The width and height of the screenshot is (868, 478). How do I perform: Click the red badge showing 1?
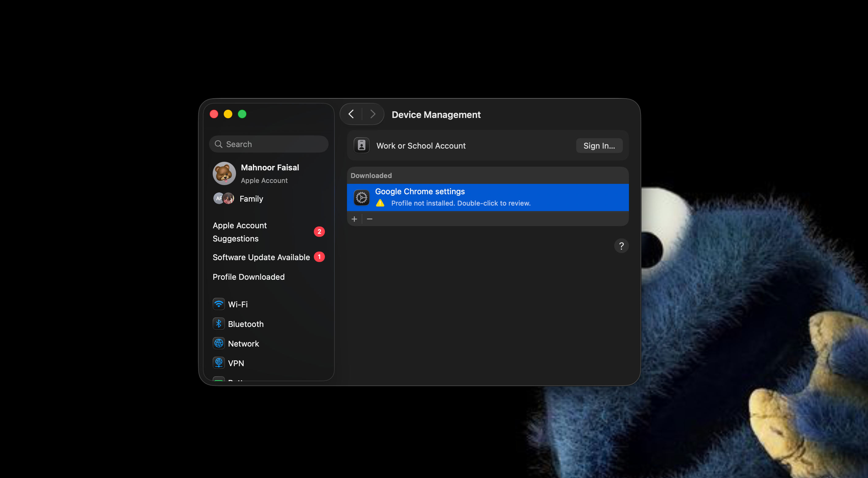(319, 257)
